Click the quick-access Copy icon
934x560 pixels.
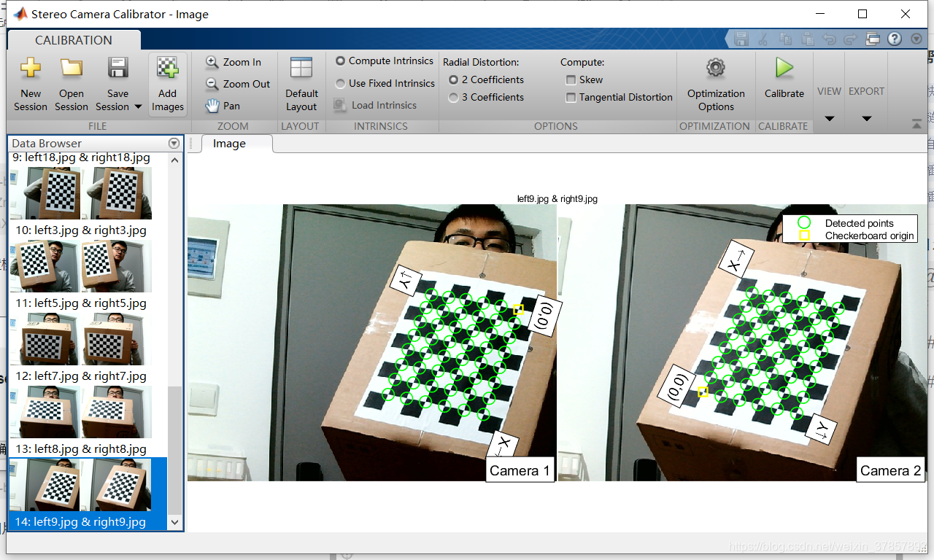785,39
